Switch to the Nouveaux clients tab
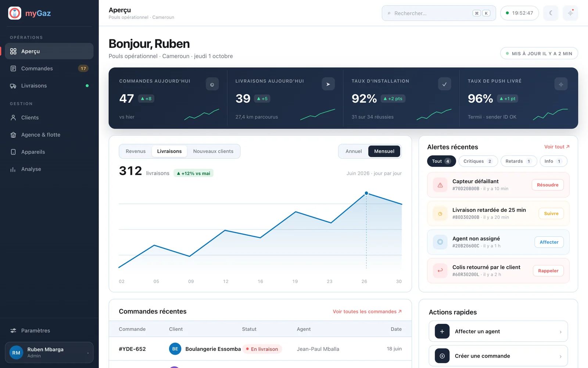Image resolution: width=588 pixels, height=368 pixels. coord(213,151)
